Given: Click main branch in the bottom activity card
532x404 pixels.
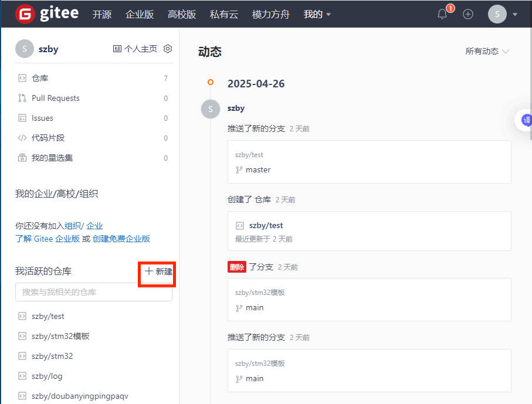Looking at the screenshot, I should click(255, 379).
